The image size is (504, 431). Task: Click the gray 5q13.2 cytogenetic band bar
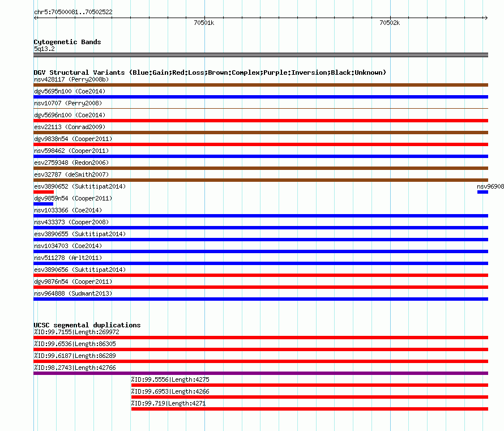(x=260, y=55)
